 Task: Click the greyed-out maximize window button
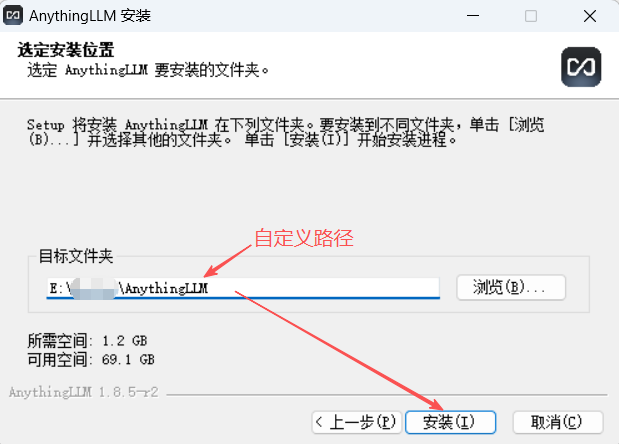click(x=531, y=16)
